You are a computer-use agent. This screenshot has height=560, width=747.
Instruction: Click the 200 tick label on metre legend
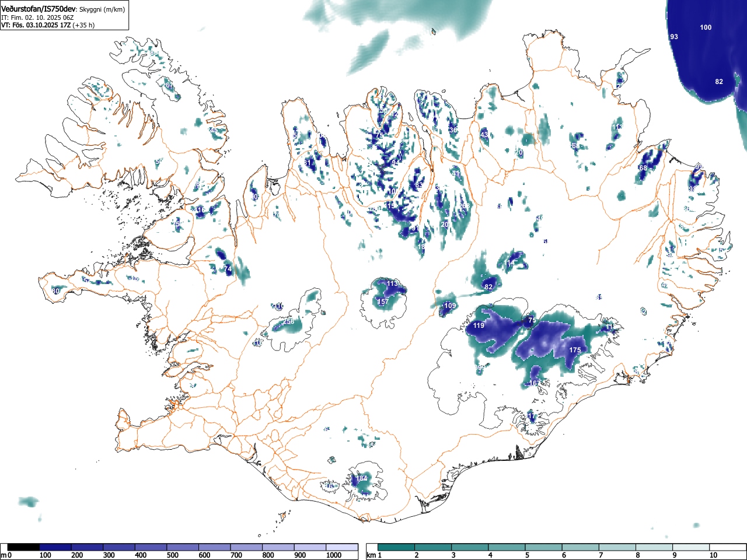[x=76, y=555]
